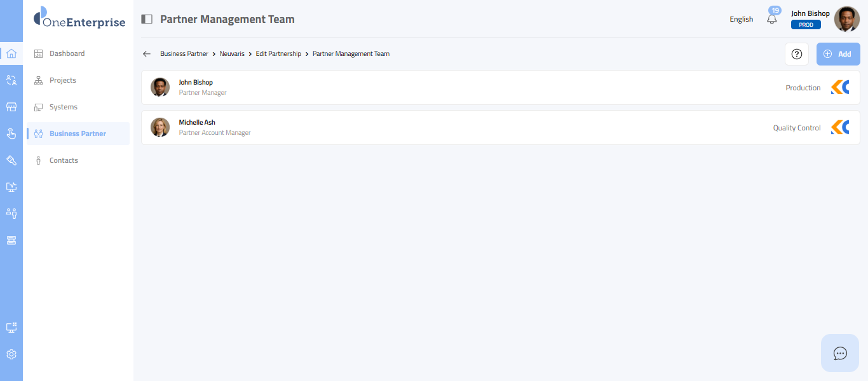Click the Neuvaris breadcrumb link

232,54
